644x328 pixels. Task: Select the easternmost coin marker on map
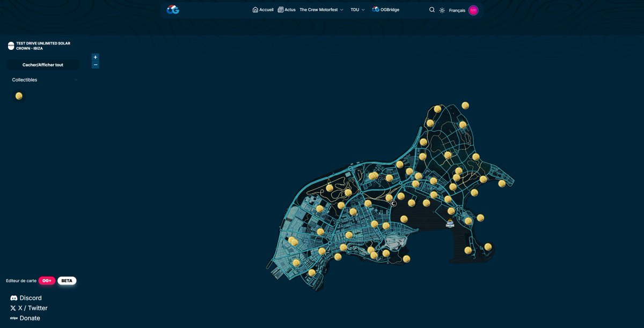(502, 183)
